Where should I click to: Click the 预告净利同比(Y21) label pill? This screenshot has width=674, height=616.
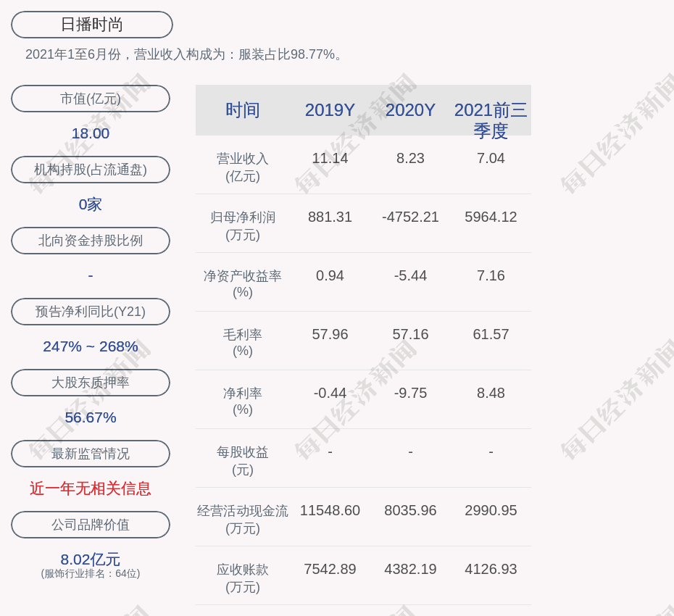91,311
